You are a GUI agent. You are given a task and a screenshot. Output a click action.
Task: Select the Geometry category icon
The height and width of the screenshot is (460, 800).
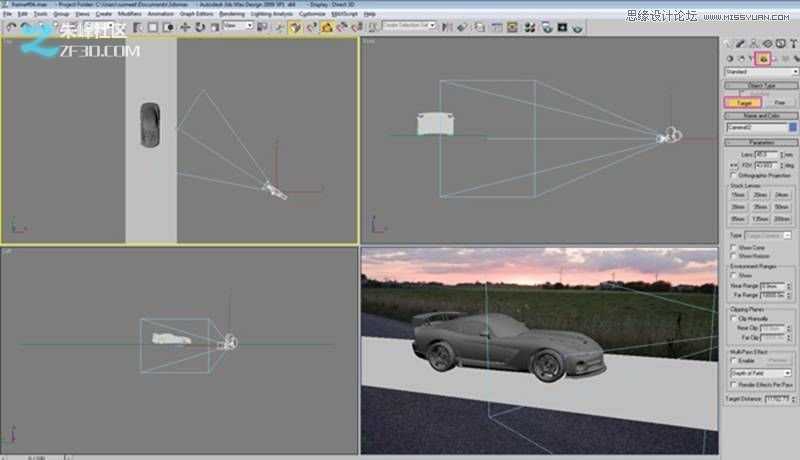pos(730,59)
